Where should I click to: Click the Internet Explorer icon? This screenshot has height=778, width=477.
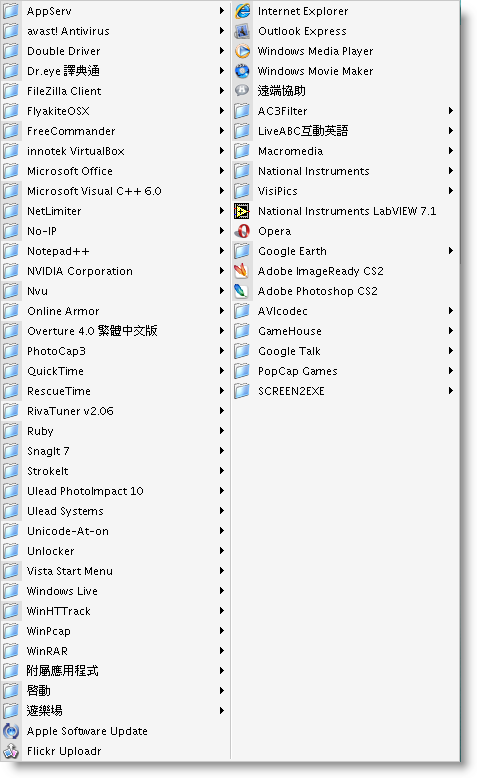[x=242, y=11]
